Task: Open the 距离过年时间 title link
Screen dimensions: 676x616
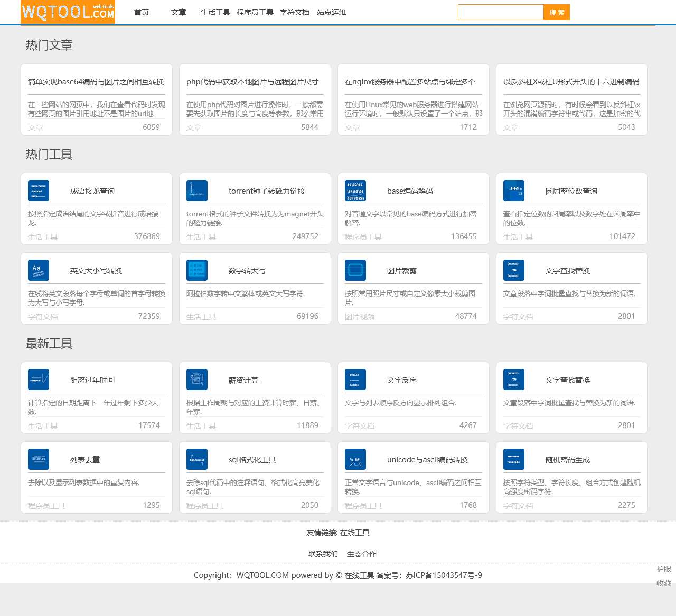Action: (92, 380)
